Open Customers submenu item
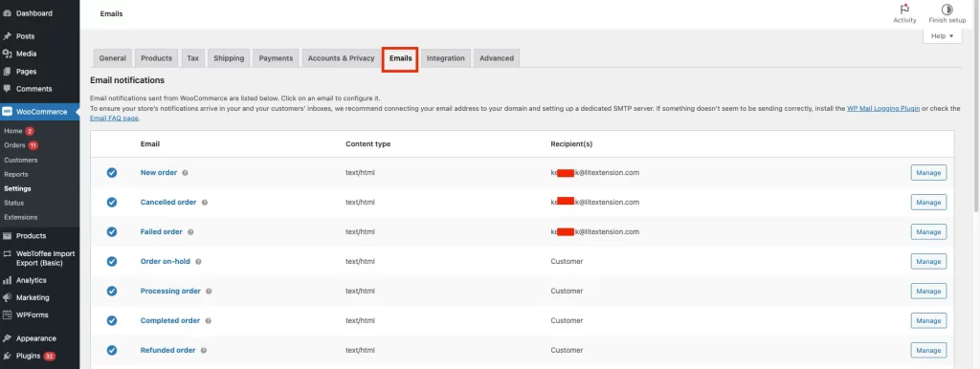The width and height of the screenshot is (980, 369). 21,160
